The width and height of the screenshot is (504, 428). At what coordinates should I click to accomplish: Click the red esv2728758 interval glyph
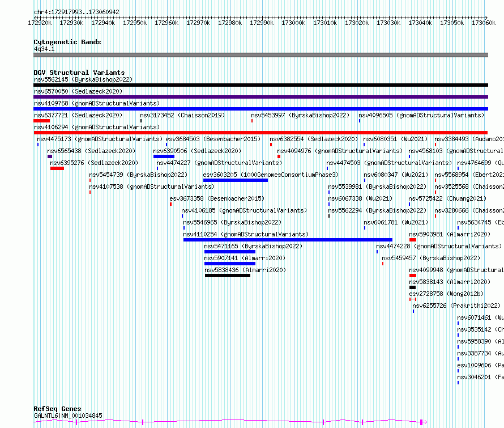pos(413,299)
